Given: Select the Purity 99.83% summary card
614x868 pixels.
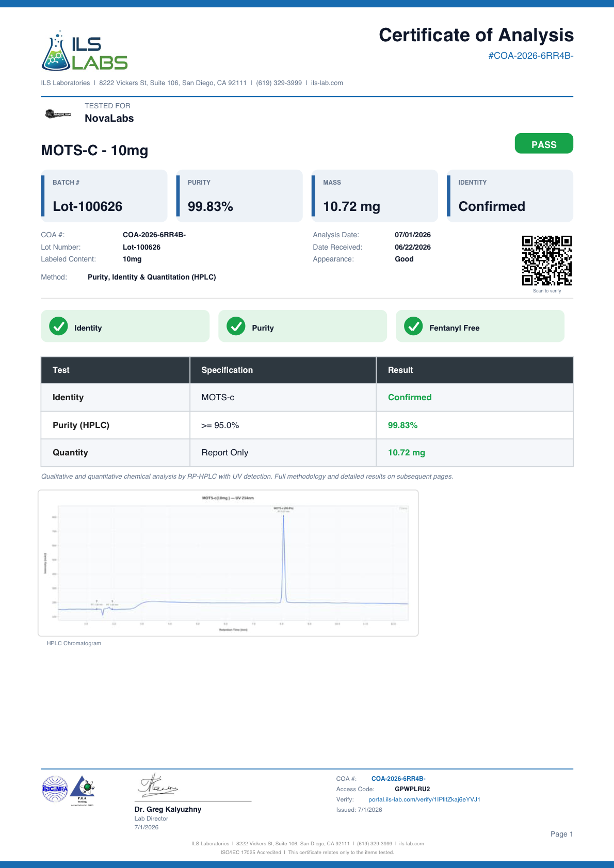Looking at the screenshot, I should [x=239, y=196].
